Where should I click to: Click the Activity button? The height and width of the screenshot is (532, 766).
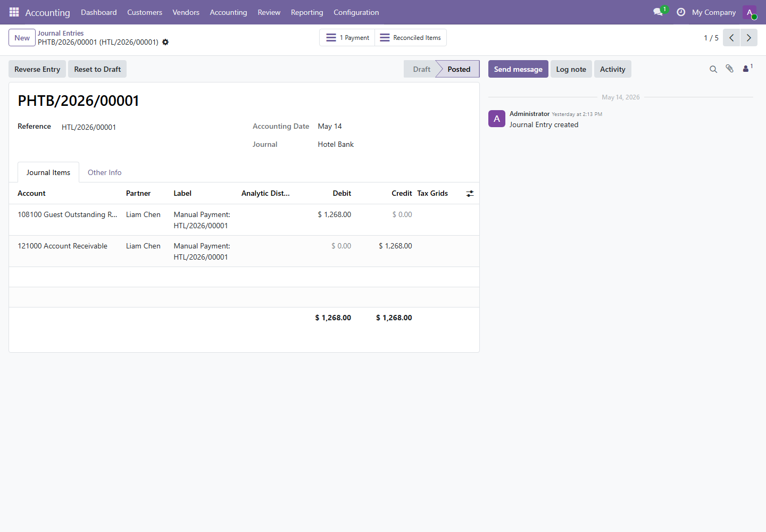point(613,69)
